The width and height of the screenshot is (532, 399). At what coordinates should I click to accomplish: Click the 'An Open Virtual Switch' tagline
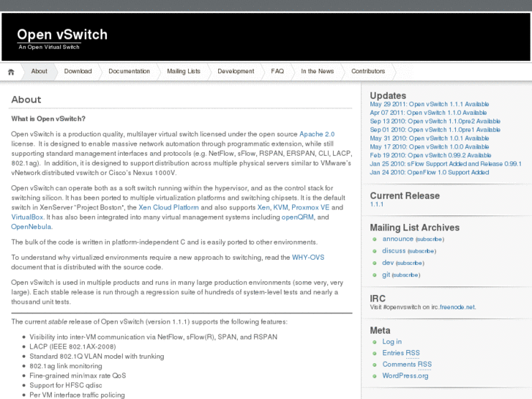[x=49, y=47]
